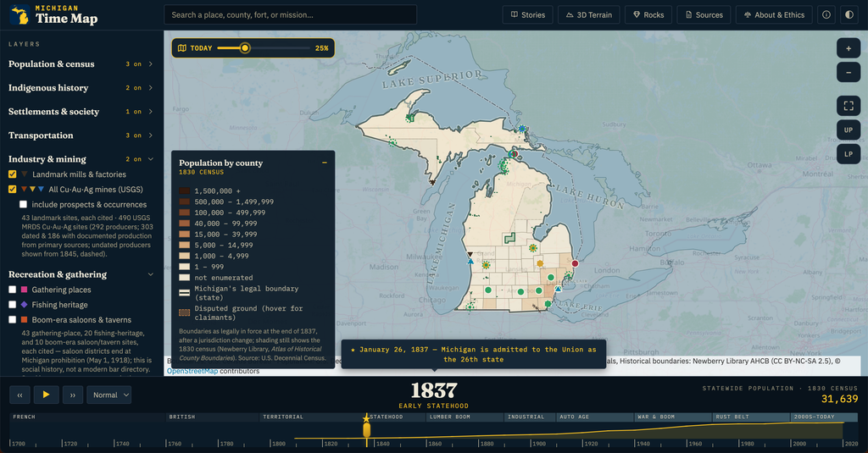Click the green outlined county shape on map
The width and height of the screenshot is (868, 453).
(509, 239)
